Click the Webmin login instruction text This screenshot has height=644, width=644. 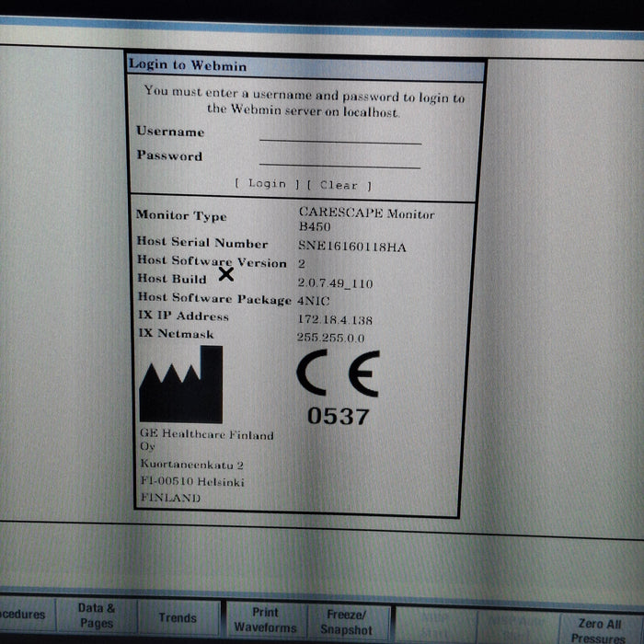(304, 101)
